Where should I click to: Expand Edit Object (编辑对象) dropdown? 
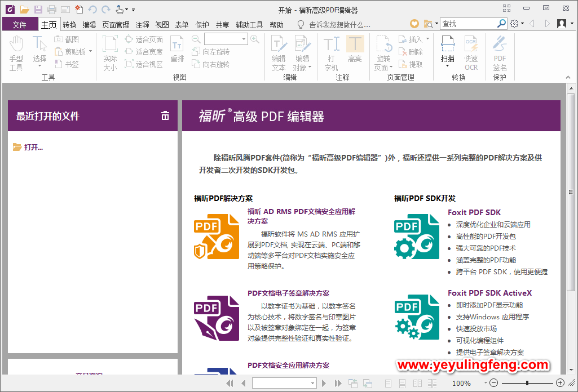point(310,67)
